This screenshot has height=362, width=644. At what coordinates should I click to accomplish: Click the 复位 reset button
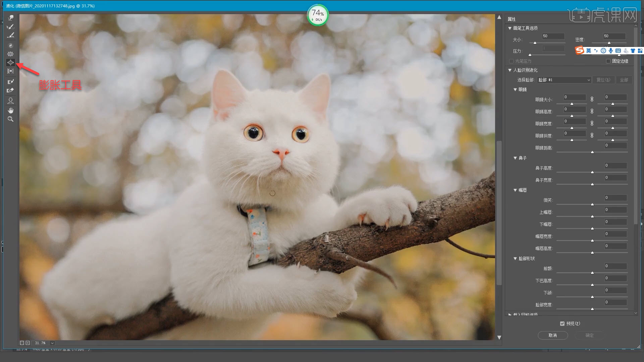(x=603, y=80)
